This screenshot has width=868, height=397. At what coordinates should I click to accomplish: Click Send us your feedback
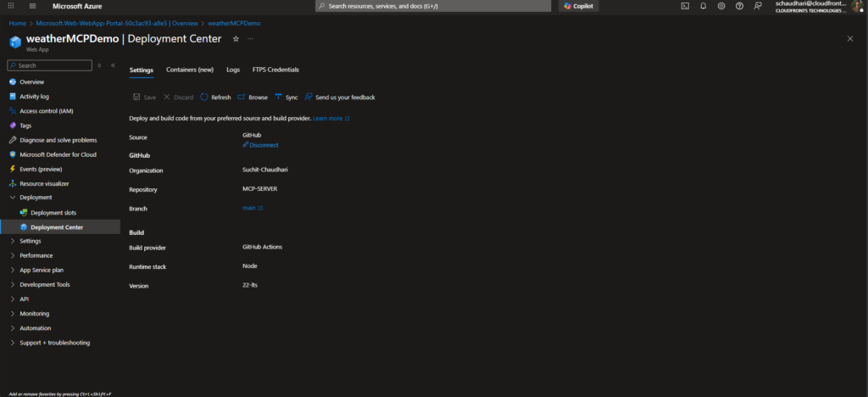(340, 98)
